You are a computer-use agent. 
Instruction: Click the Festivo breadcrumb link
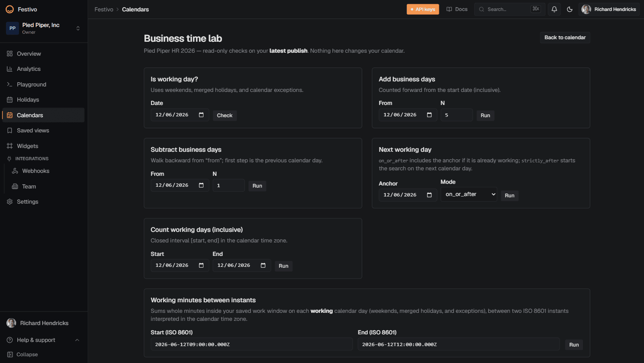pyautogui.click(x=104, y=9)
